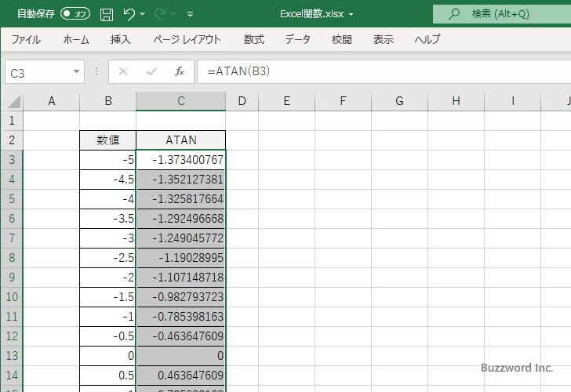Screen dimensions: 571x392
Task: Click cell with -1.292496668
Action: click(181, 219)
